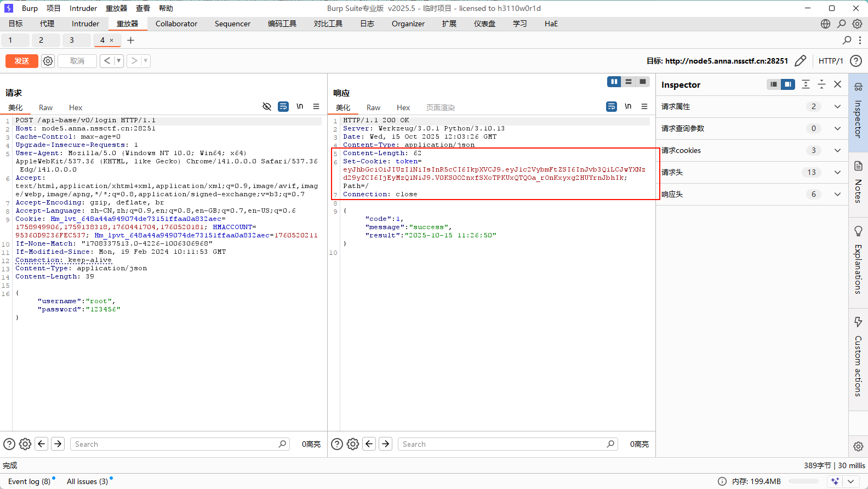
Task: Select response 页面渲染 render tab
Action: click(441, 107)
